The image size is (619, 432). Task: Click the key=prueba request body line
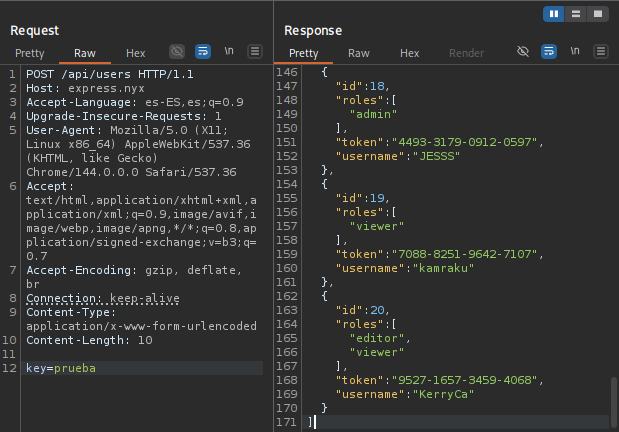pyautogui.click(x=61, y=368)
